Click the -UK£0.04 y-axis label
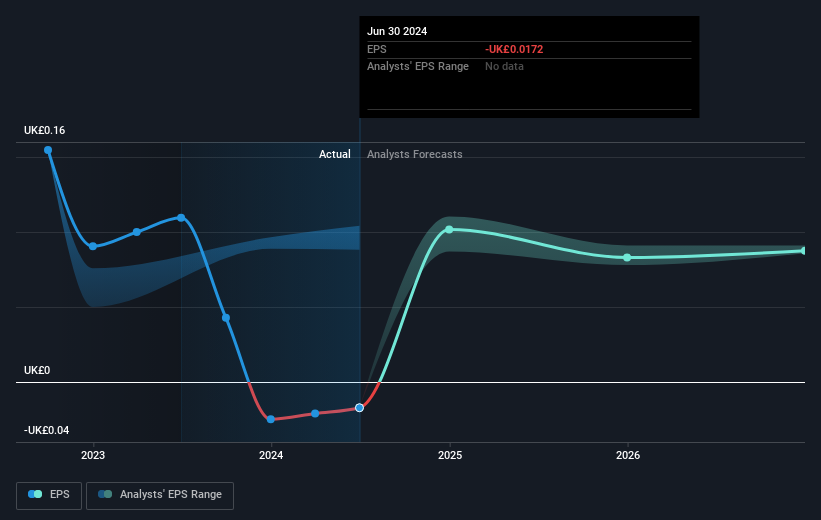 [47, 430]
